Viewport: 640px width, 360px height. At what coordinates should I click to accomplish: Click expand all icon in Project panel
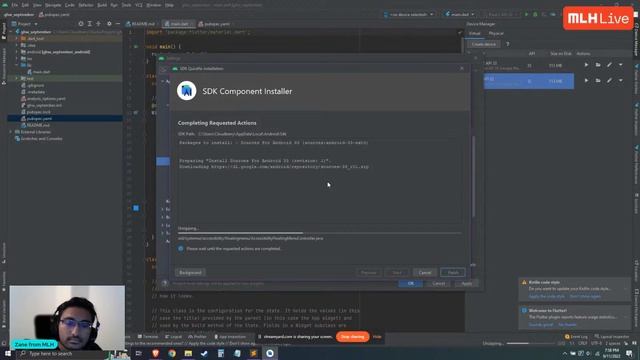90,24
